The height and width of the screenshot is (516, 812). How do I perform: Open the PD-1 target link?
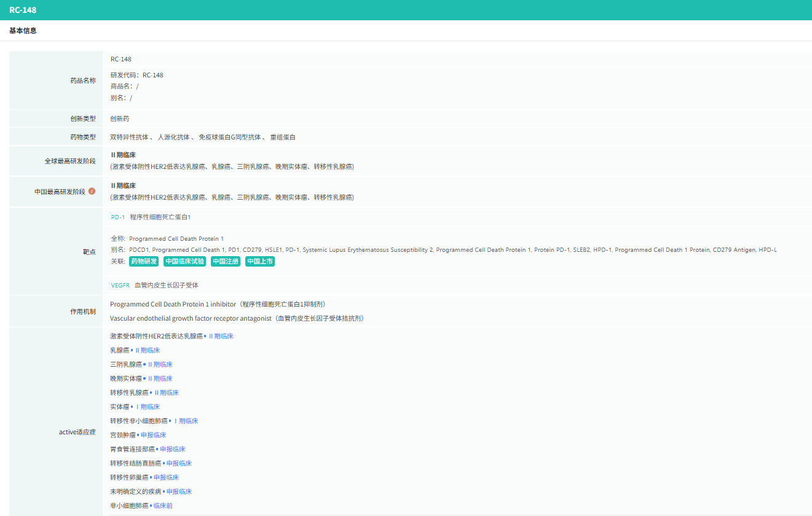click(x=117, y=217)
